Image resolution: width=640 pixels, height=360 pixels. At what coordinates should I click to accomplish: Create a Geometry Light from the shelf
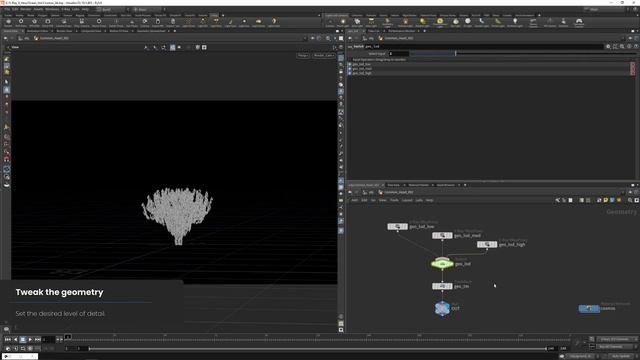click(x=387, y=22)
